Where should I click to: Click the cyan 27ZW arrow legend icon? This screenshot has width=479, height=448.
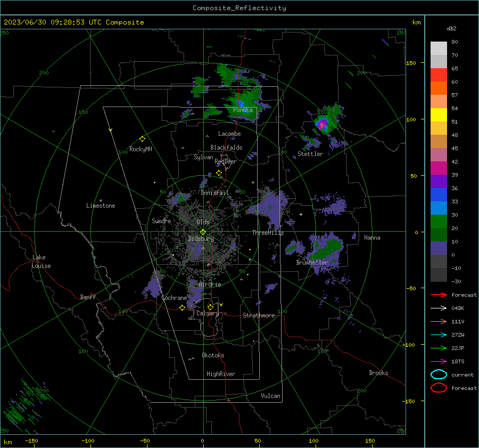(439, 335)
